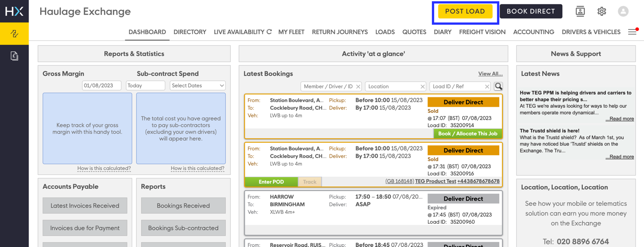Go to the Return Journeys tab
This screenshot has height=247, width=644.
point(339,32)
